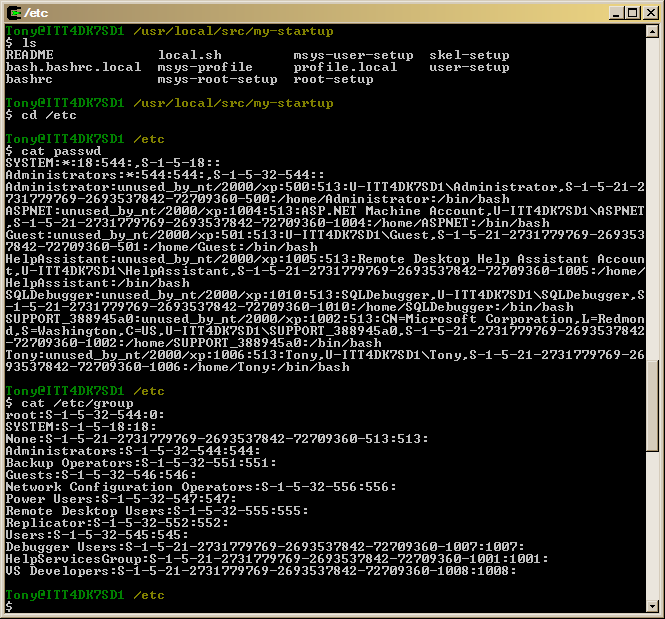Click the Administrators:*:544:544 passwd entry
The height and width of the screenshot is (619, 665).
pos(165,175)
